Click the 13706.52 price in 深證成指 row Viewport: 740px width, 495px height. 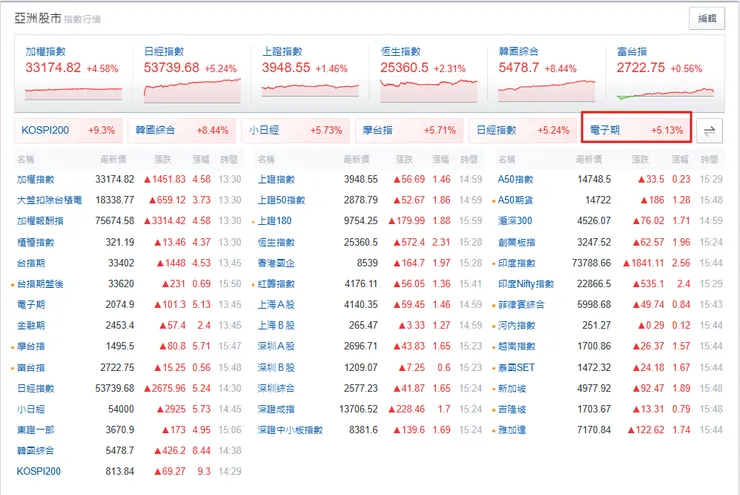[359, 409]
